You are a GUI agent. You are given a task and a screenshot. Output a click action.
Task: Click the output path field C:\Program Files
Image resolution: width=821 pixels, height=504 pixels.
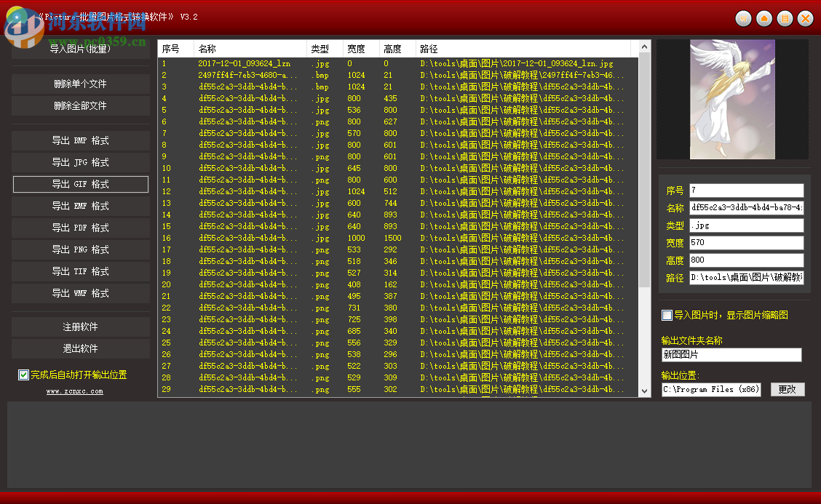(x=710, y=389)
